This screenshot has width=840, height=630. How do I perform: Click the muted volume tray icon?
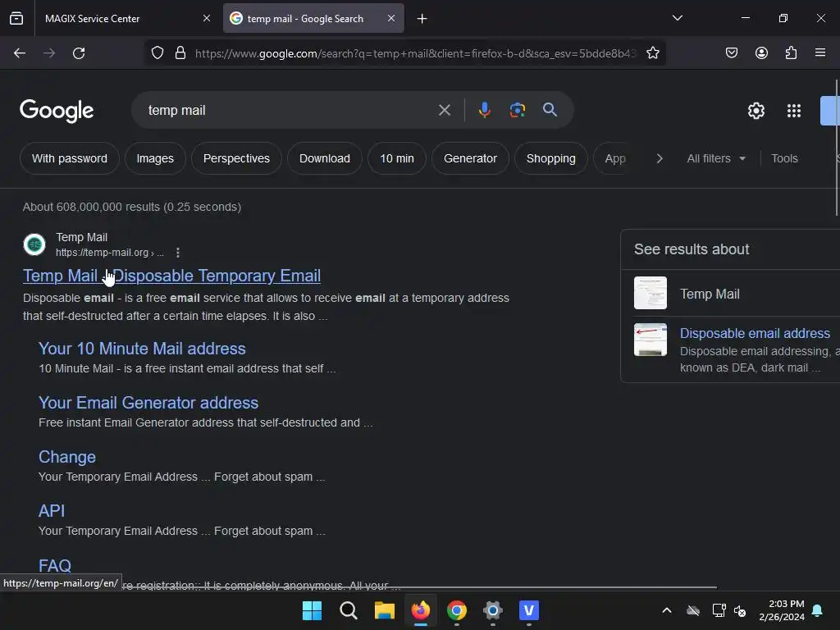click(x=740, y=610)
